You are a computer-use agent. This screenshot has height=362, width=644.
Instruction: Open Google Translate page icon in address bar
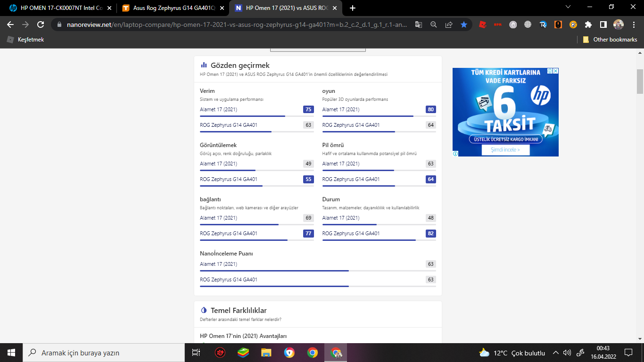pos(419,25)
